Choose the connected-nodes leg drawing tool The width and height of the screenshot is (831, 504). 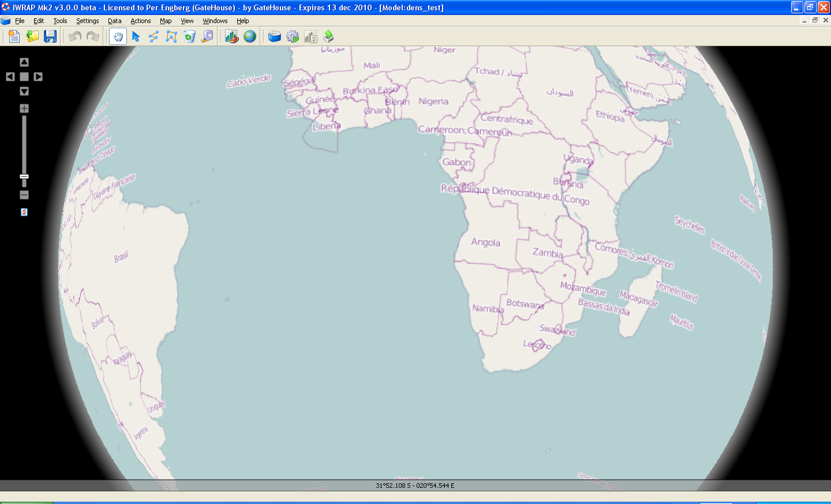[x=154, y=36]
